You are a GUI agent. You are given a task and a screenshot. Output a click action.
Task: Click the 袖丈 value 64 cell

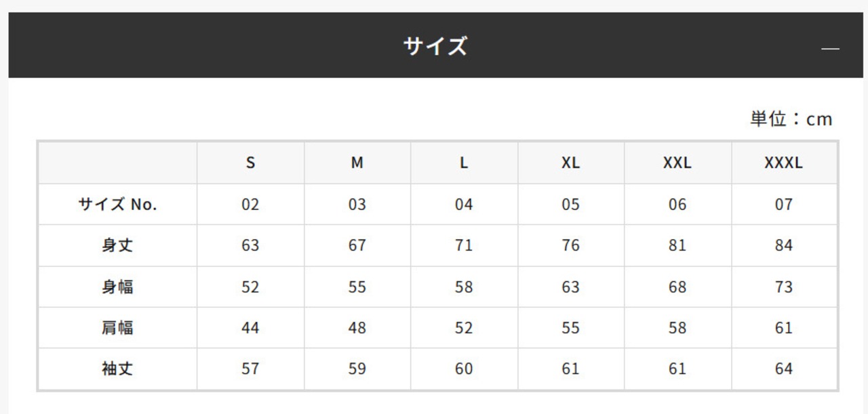tap(783, 369)
